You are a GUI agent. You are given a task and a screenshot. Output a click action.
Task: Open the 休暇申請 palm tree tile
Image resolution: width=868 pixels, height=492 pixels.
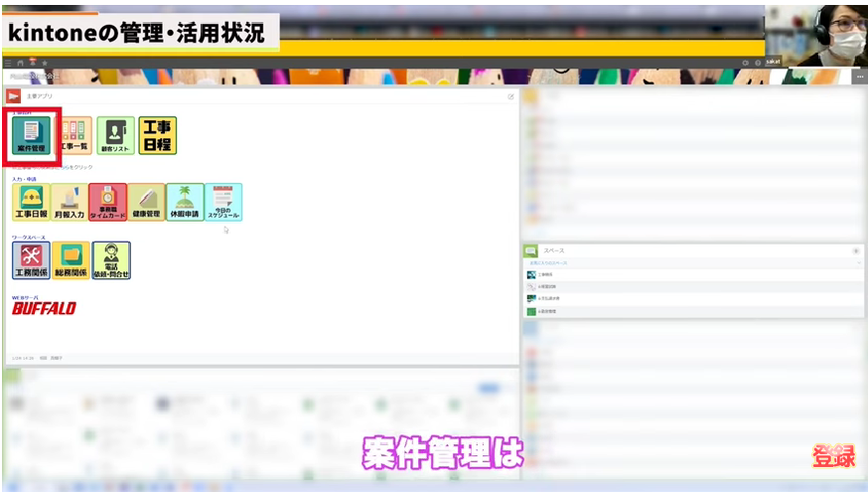[x=185, y=202]
